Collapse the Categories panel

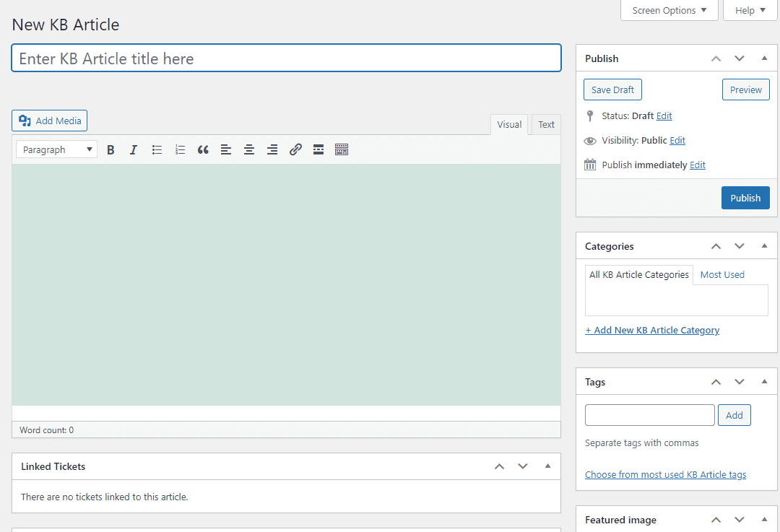[x=764, y=245]
